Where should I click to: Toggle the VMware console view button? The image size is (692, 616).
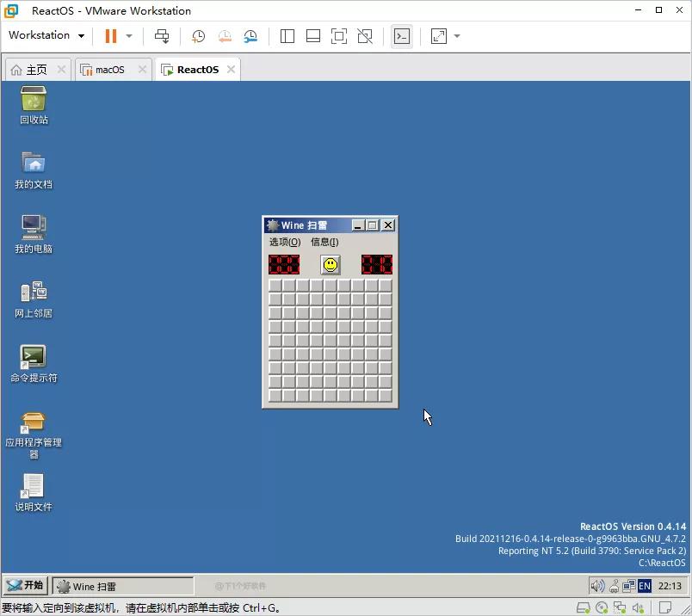click(x=401, y=36)
